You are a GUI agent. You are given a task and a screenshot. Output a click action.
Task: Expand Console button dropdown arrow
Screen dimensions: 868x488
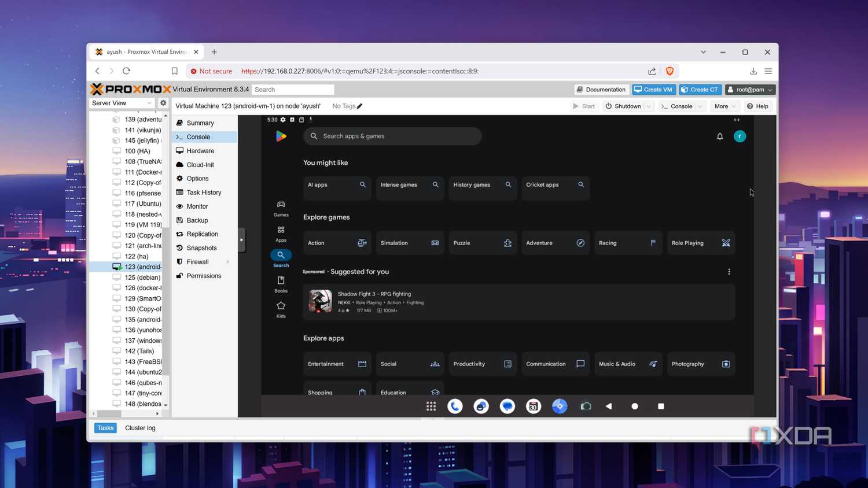(x=700, y=106)
